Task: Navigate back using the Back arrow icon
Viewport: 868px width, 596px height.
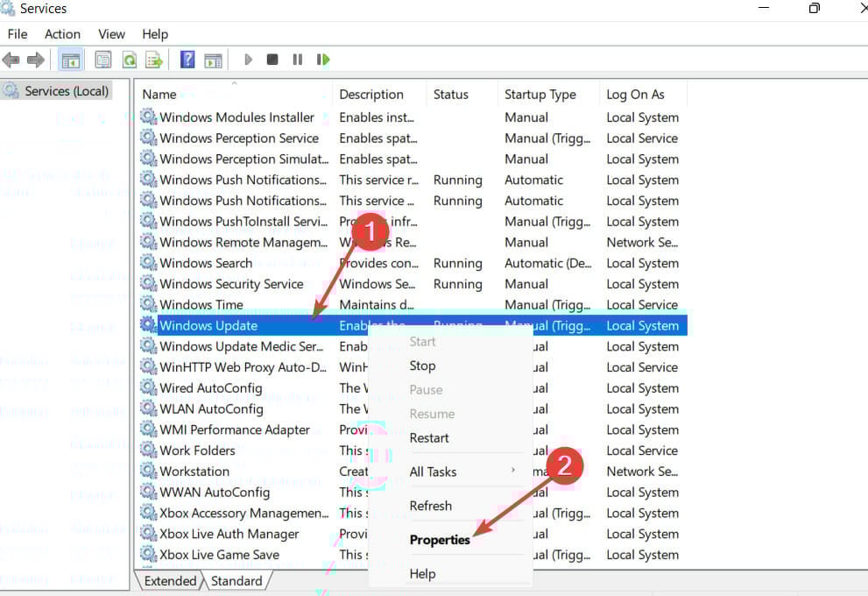Action: pos(11,59)
